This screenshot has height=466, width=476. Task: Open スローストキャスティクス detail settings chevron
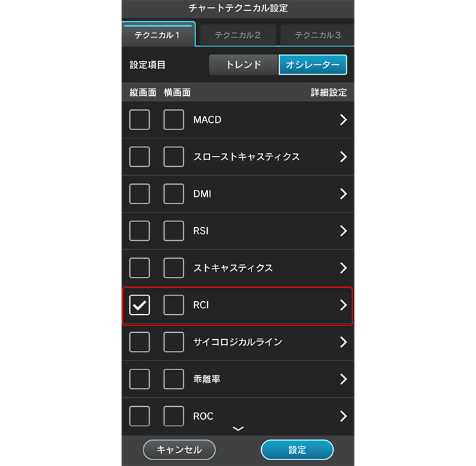343,157
